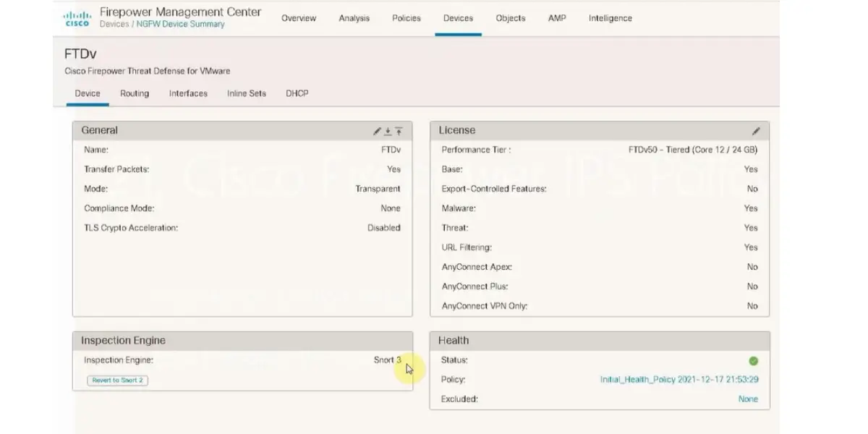The width and height of the screenshot is (868, 434).
Task: Open the AMP menu
Action: click(x=557, y=18)
